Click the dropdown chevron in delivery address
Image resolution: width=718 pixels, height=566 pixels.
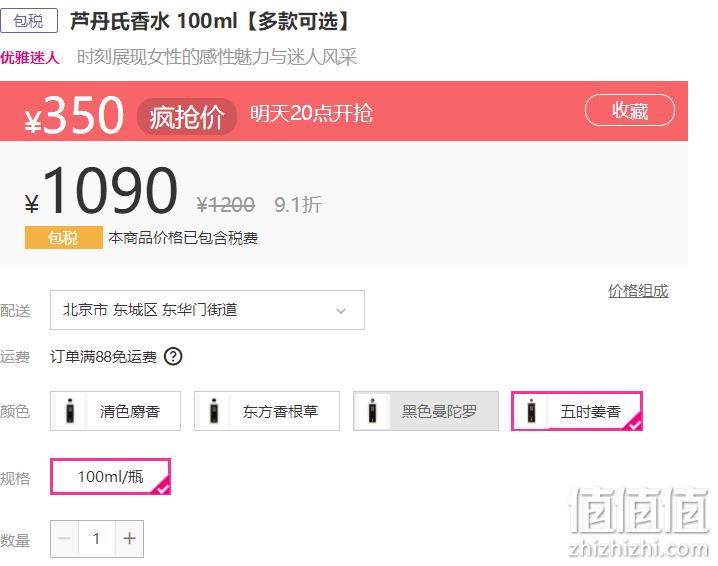[341, 311]
